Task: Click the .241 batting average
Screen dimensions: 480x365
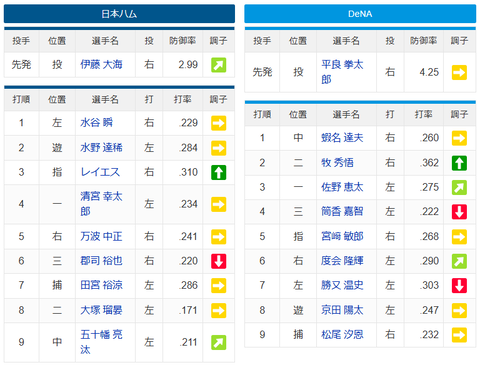Action: [x=189, y=236]
